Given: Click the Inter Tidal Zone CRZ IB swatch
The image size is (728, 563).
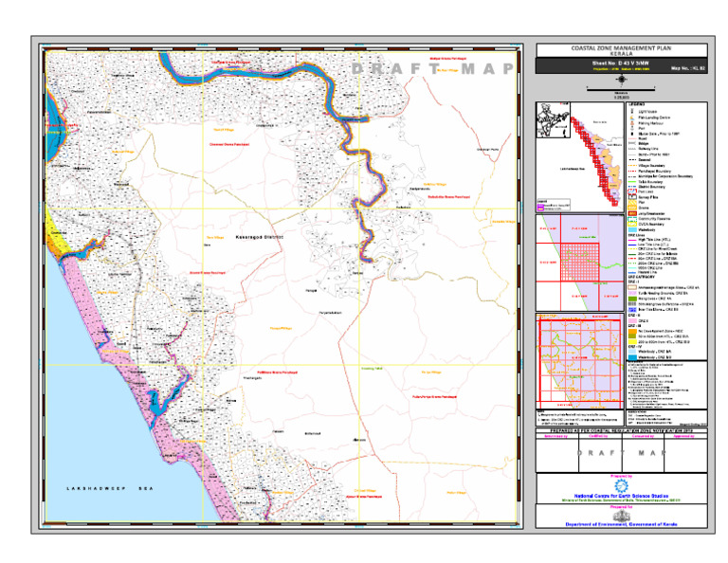Looking at the screenshot, I should pyautogui.click(x=632, y=310).
